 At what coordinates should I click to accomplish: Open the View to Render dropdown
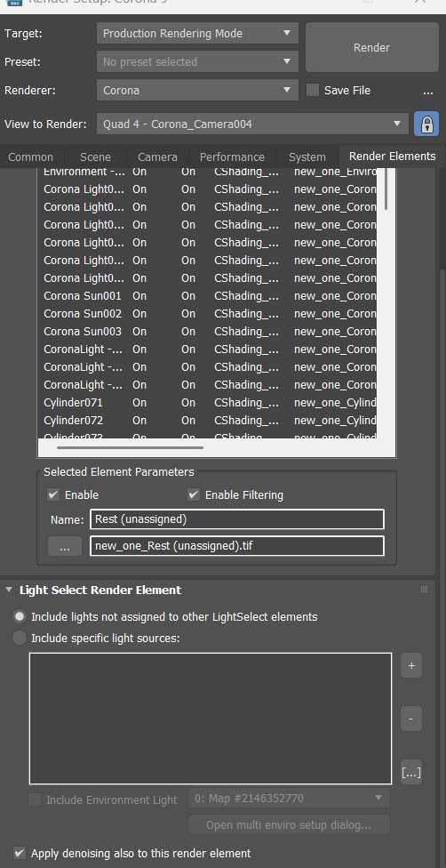252,124
